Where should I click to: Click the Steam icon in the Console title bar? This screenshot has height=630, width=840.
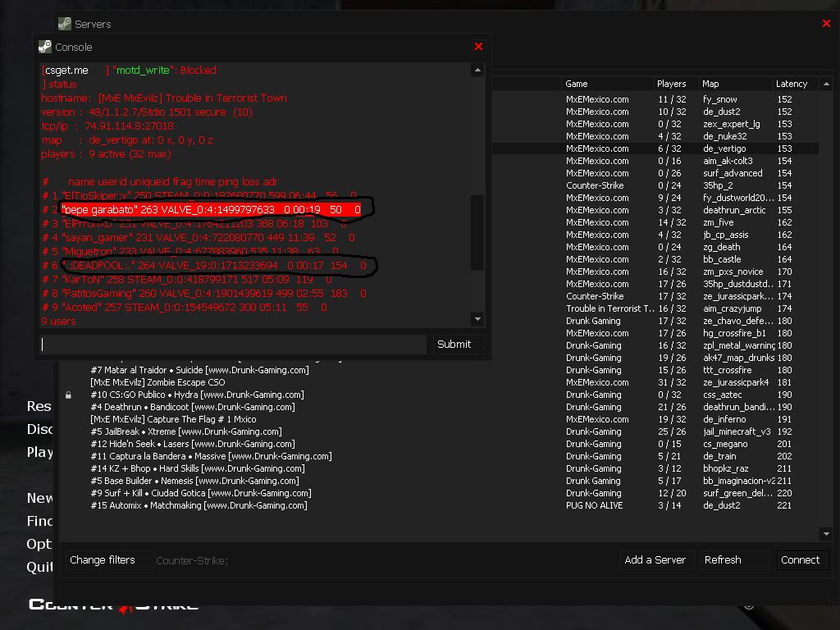coord(45,47)
